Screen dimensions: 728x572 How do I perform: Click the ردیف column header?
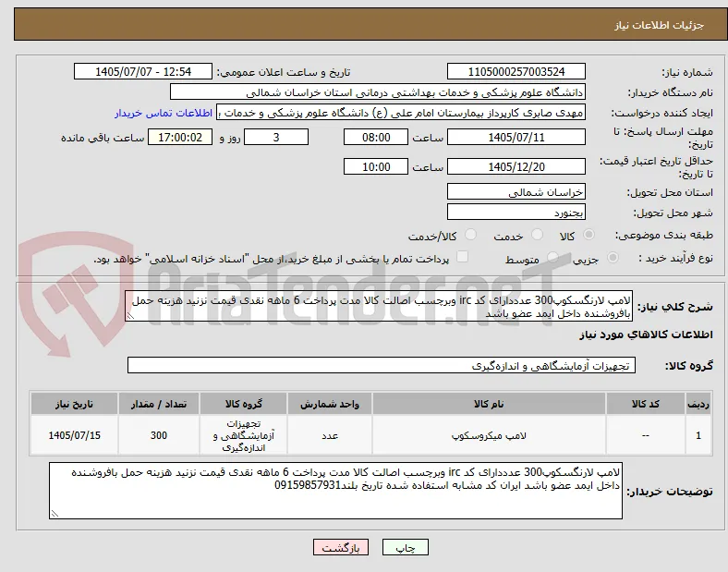pos(698,404)
